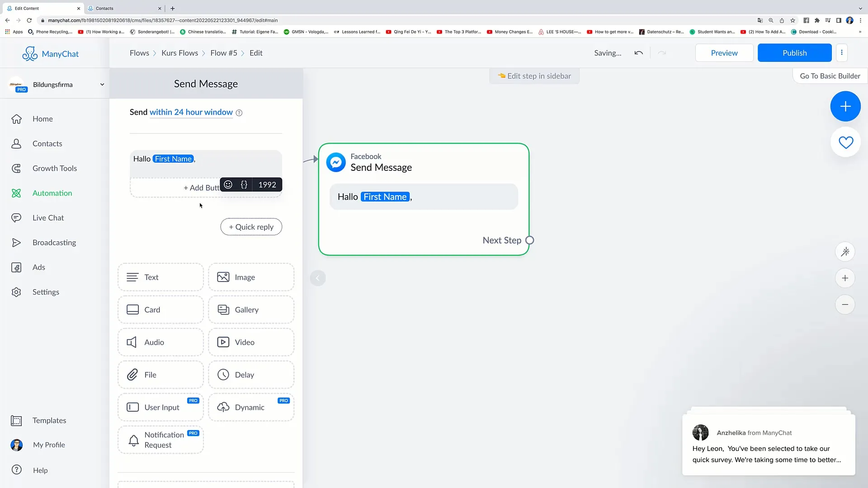Expand the Bildungsfirma account dropdown

(102, 84)
